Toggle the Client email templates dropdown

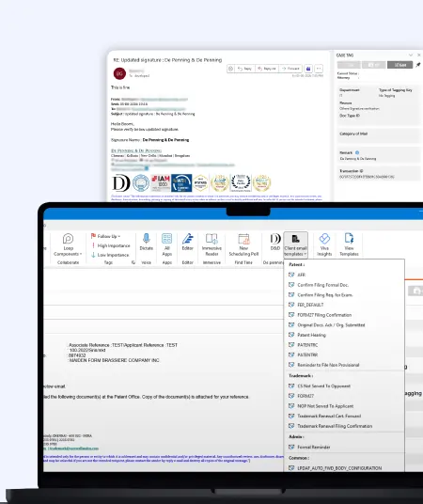[295, 244]
